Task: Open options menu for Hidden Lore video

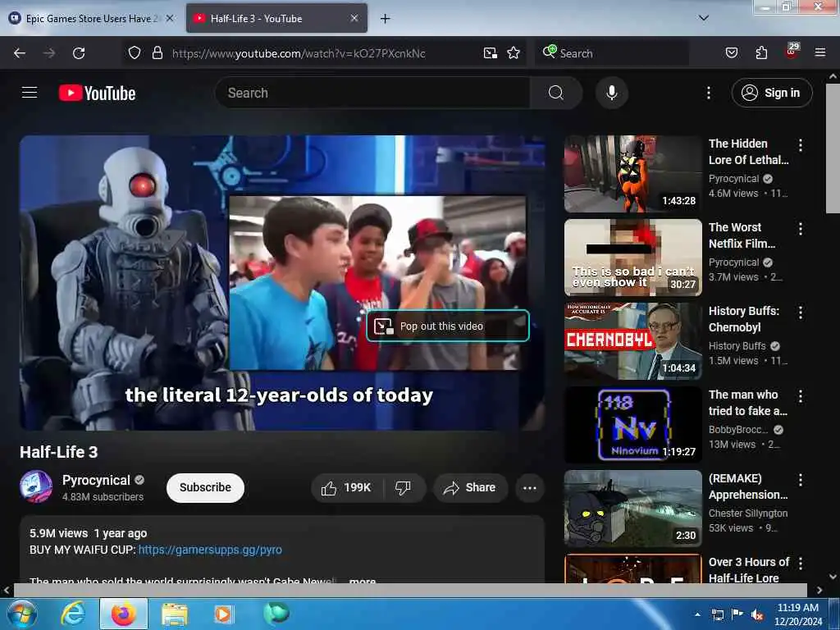Action: (x=801, y=144)
